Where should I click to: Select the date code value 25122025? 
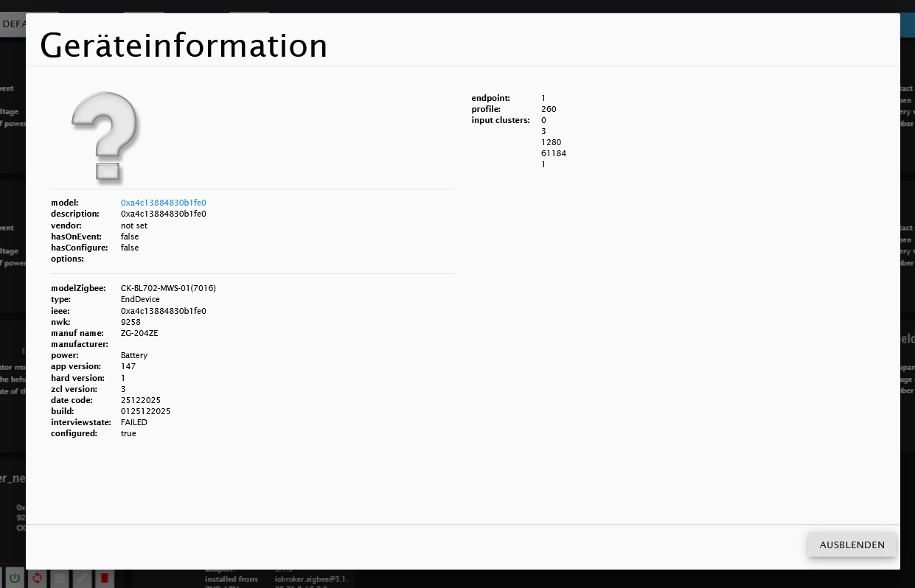(141, 400)
